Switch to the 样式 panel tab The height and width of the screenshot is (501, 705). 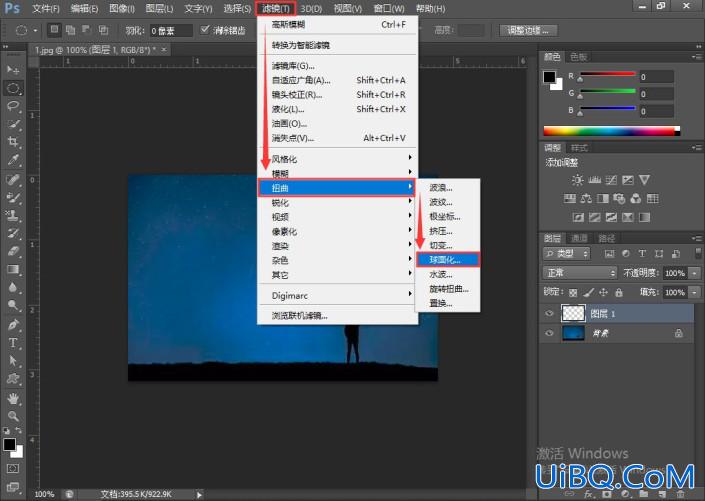click(x=579, y=148)
